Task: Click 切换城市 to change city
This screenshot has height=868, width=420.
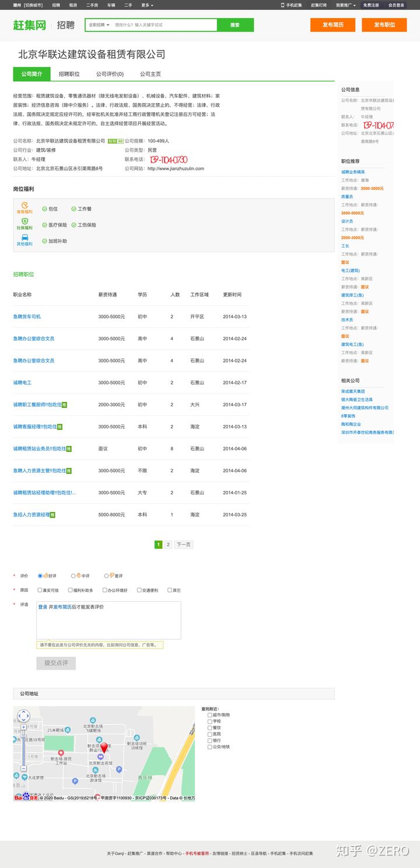Action: coord(33,5)
